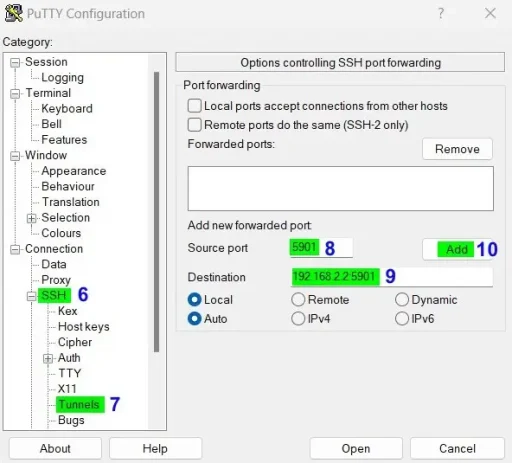Viewport: 512px width, 463px height.
Task: Click the Source port input field
Action: coord(321,248)
